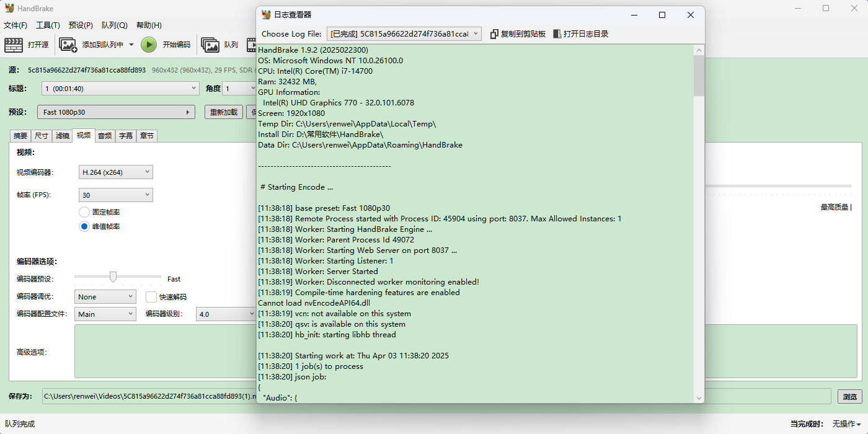
Task: Click the Open Source film clapper icon
Action: [x=13, y=45]
